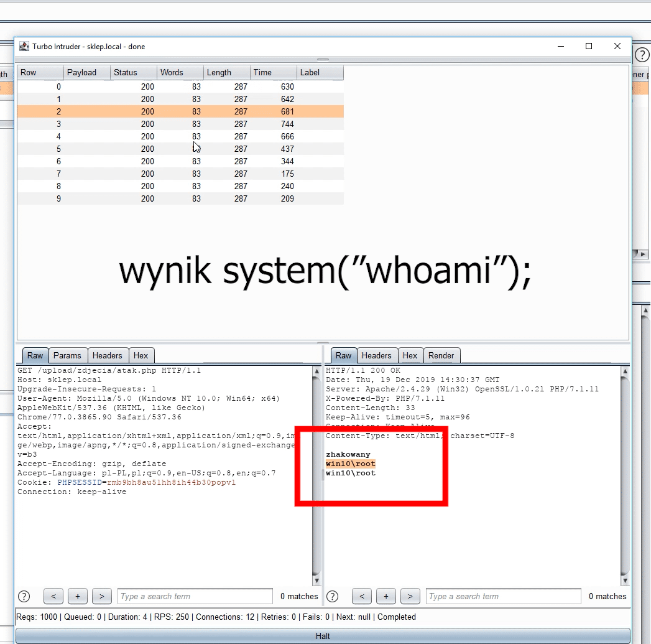Focus the response search term field
The image size is (651, 644).
coord(503,596)
